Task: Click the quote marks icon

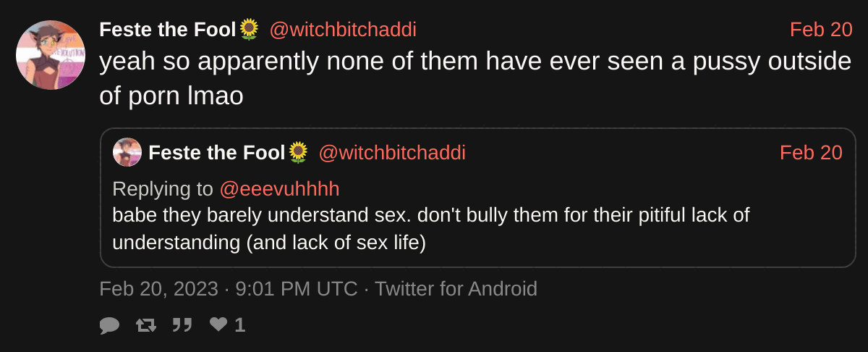Action: tap(182, 326)
